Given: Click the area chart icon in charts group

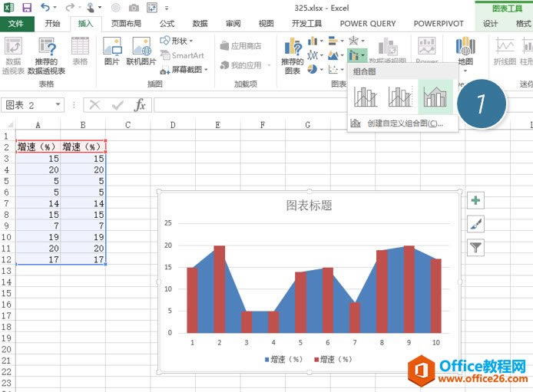Looking at the screenshot, I should click(333, 55).
